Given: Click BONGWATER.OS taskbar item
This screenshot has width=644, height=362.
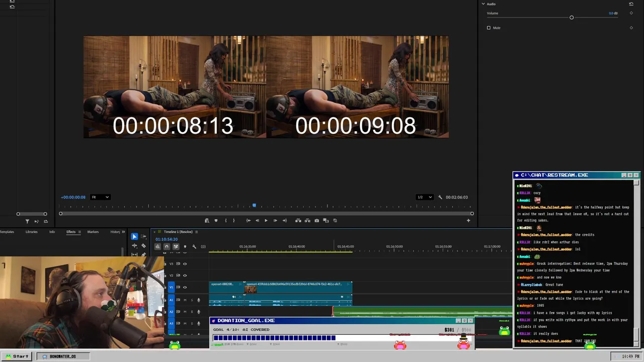Looking at the screenshot, I should (63, 356).
